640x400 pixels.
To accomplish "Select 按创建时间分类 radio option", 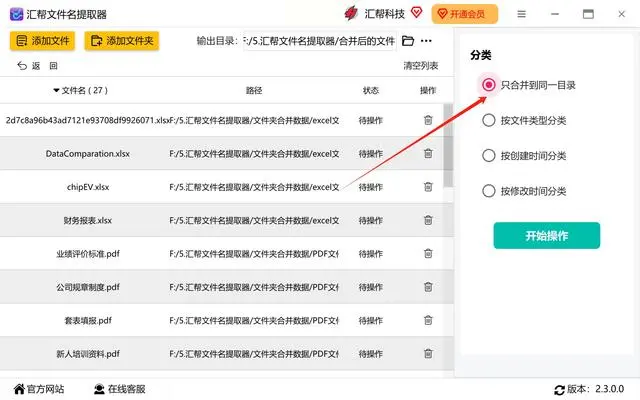I will (x=489, y=156).
